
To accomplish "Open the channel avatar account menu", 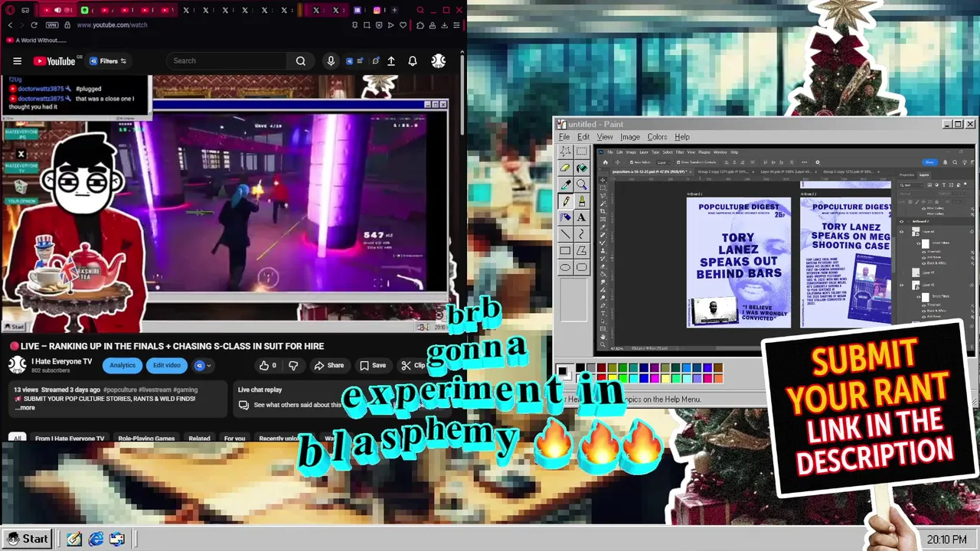I will [439, 61].
